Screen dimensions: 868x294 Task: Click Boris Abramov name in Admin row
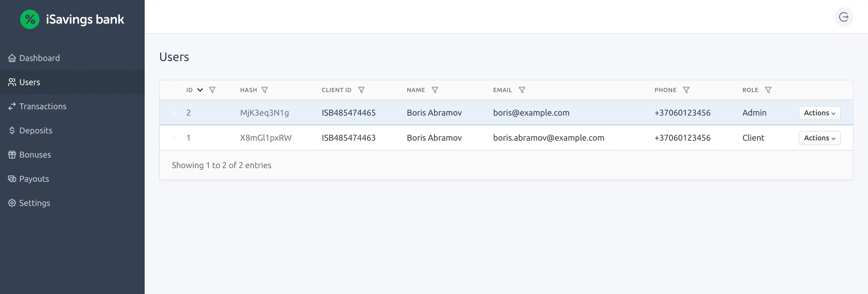[x=434, y=113]
